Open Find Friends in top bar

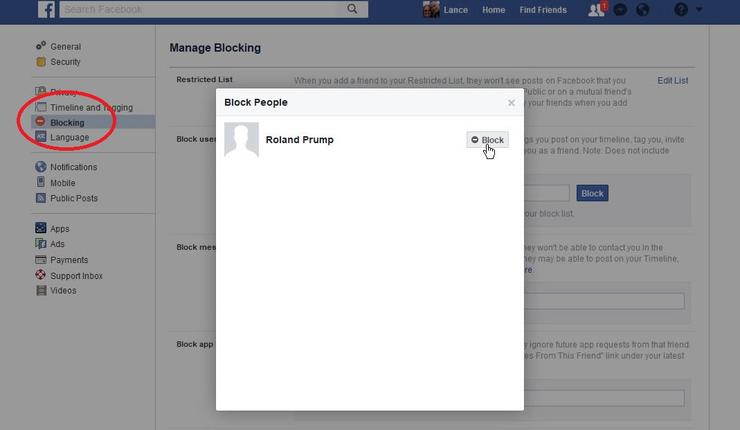point(543,9)
